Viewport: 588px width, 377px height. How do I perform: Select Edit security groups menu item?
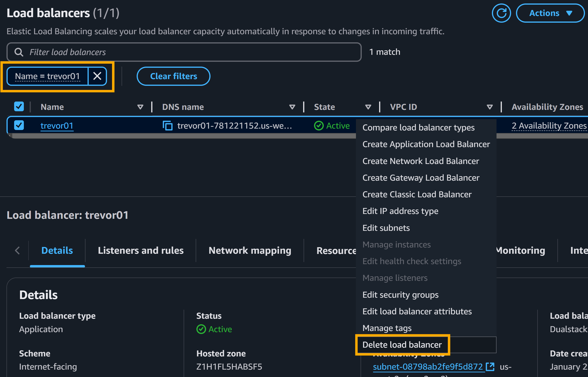(400, 295)
